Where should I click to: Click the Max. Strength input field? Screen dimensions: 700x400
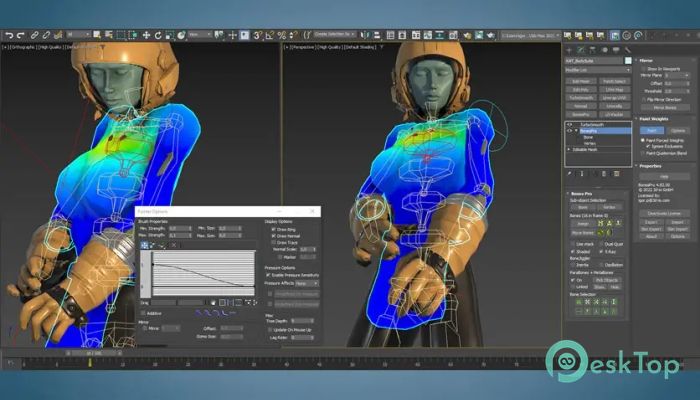point(180,235)
